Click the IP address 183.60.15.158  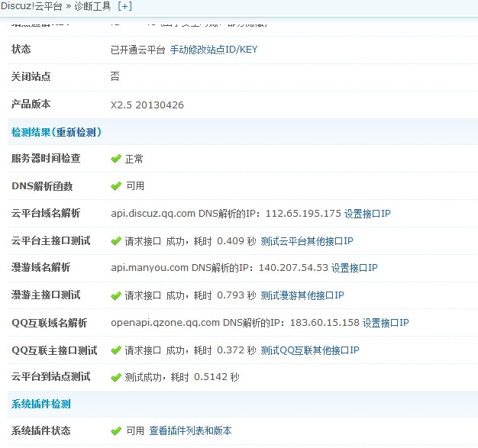click(x=325, y=322)
